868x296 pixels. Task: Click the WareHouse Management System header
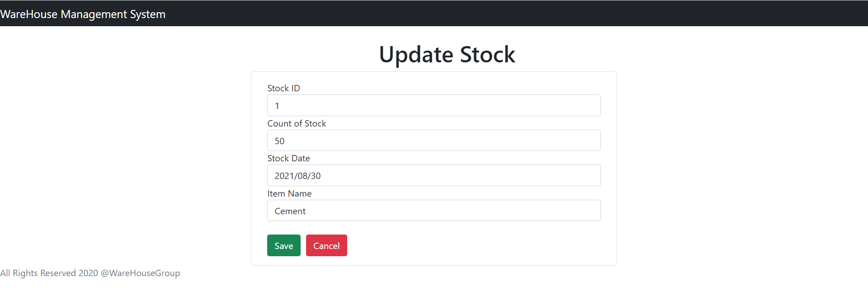click(83, 14)
